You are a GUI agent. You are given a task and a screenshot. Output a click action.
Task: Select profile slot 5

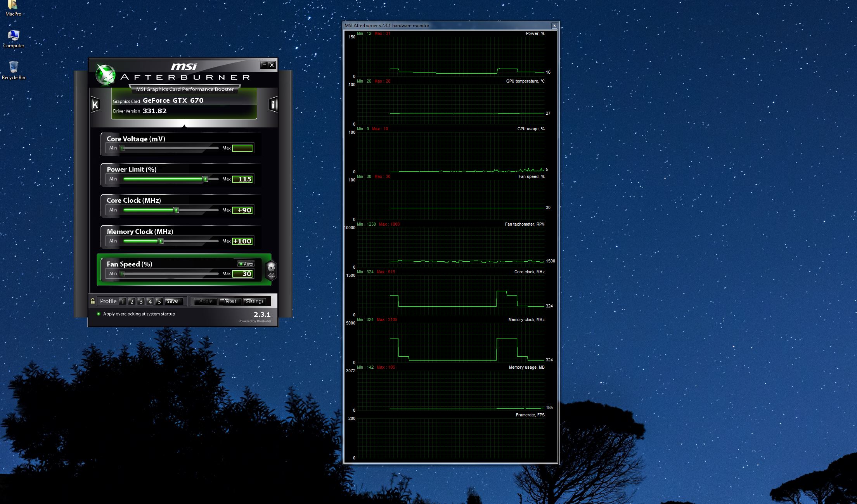[159, 301]
